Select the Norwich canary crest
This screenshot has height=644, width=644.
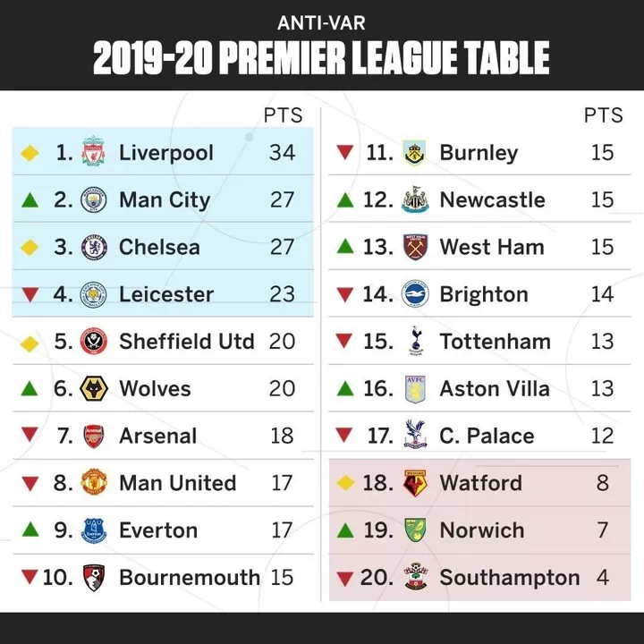pyautogui.click(x=415, y=530)
